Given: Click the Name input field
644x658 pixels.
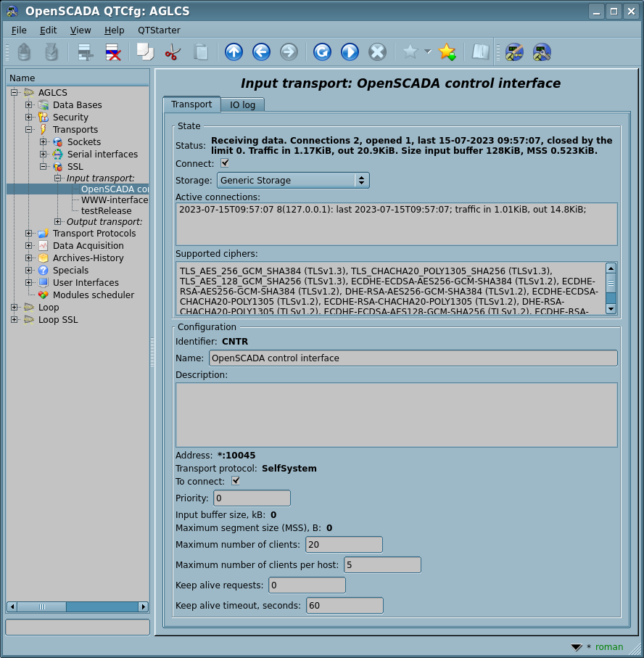Looking at the screenshot, I should 413,358.
